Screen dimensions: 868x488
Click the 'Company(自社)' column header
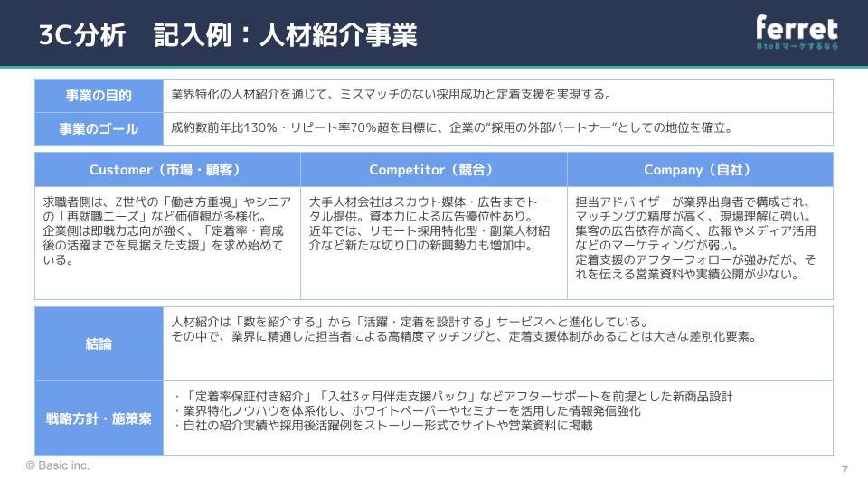click(700, 169)
